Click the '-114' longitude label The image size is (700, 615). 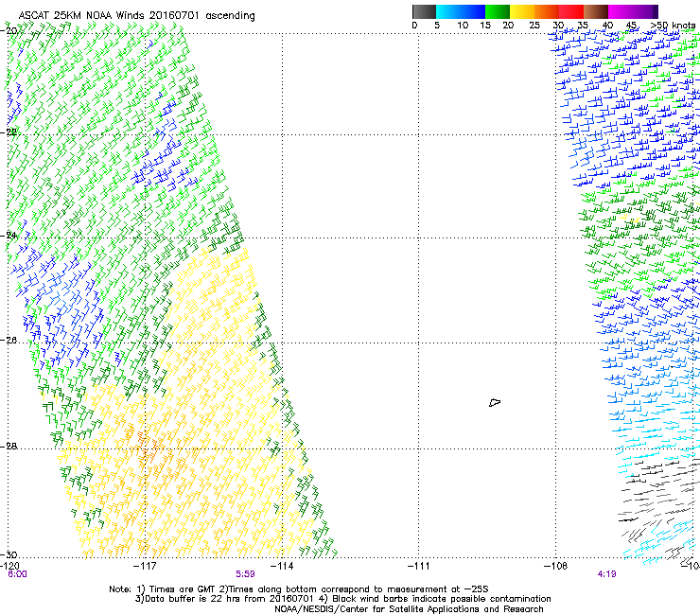point(282,566)
